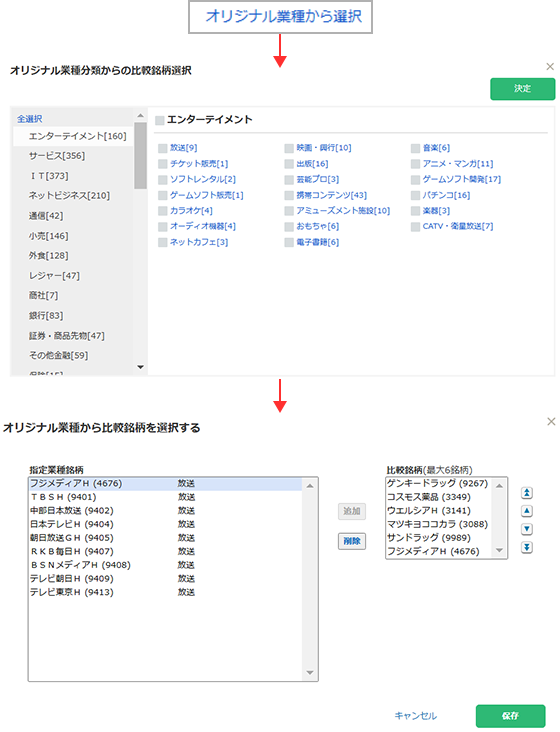Move selected stock to top icon

tap(526, 493)
